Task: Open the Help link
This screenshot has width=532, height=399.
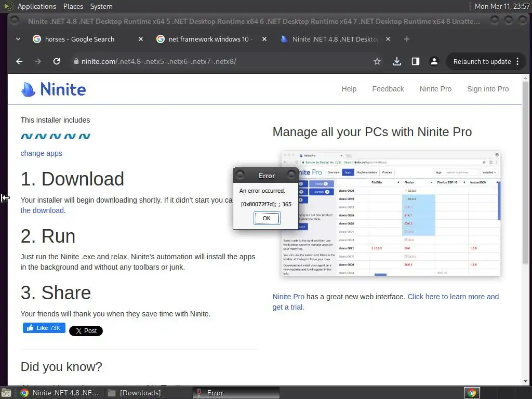Action: coord(349,89)
